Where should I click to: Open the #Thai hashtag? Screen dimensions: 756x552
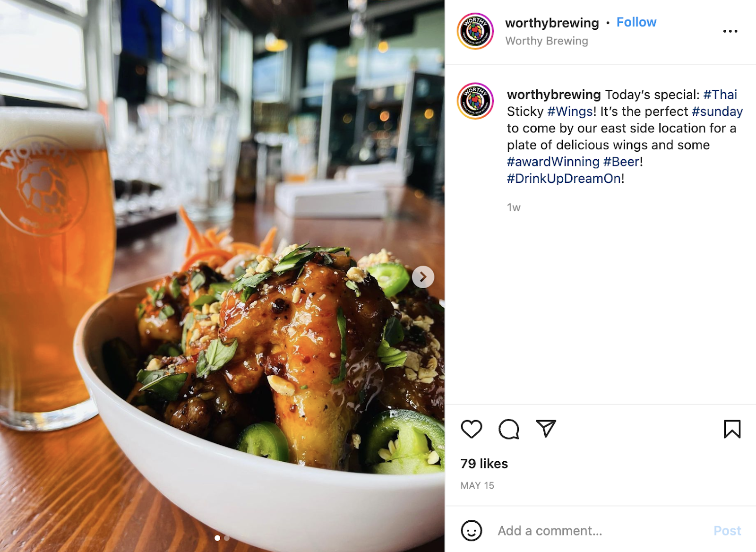click(x=720, y=95)
